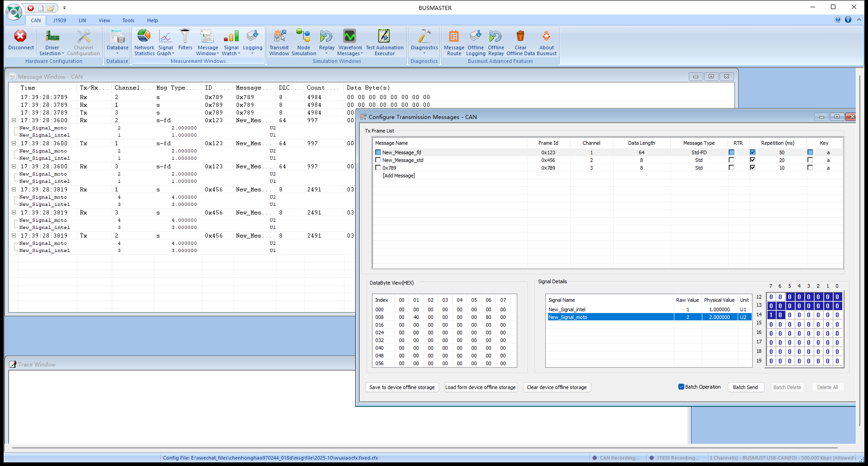Click [Add Message] entry
This screenshot has height=466, width=868.
(x=399, y=176)
